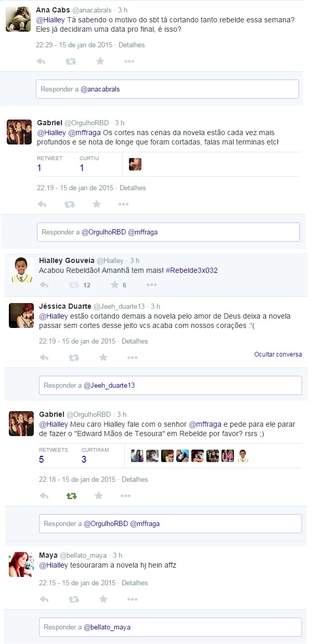Open Detalhes on Ana Cabs' tweet
Viewport: 313px width, 644px height.
point(132,45)
